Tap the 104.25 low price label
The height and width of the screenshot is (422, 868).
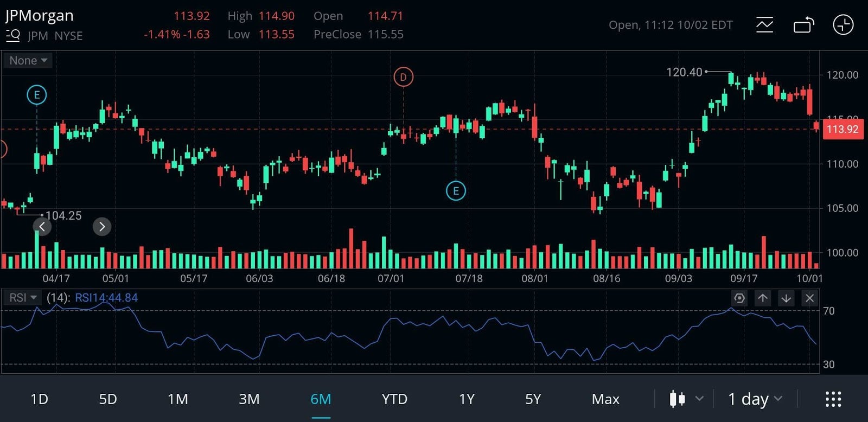tap(63, 215)
